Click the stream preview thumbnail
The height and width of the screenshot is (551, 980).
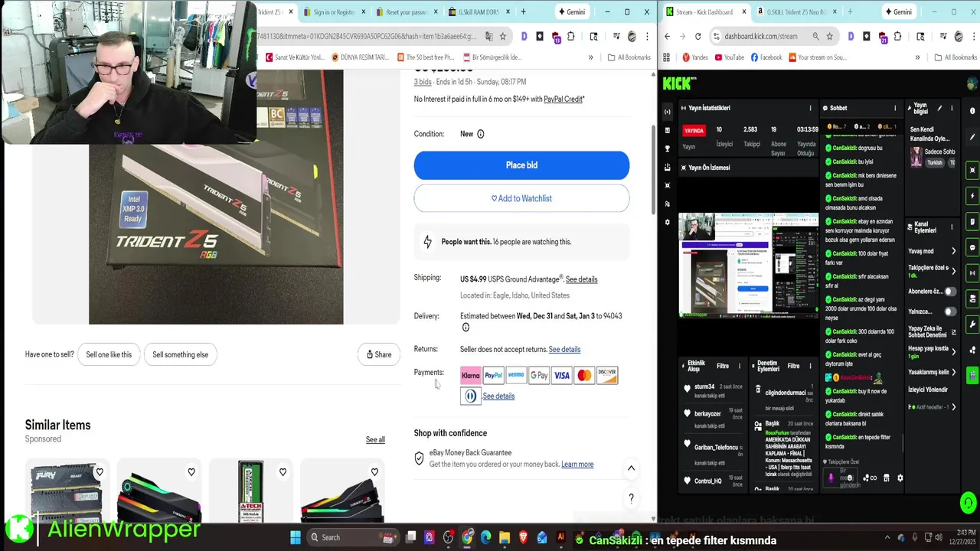point(748,265)
